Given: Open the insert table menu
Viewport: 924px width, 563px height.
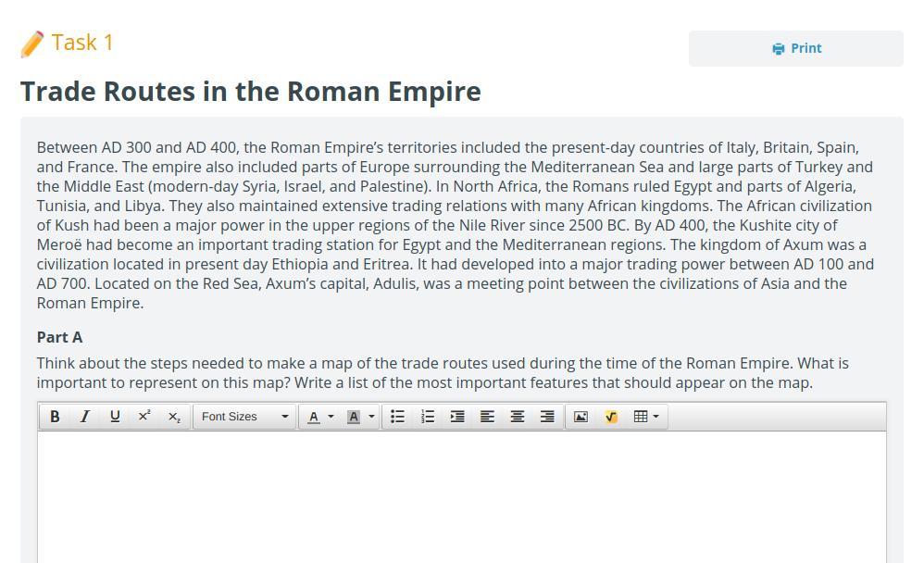Looking at the screenshot, I should [x=645, y=417].
